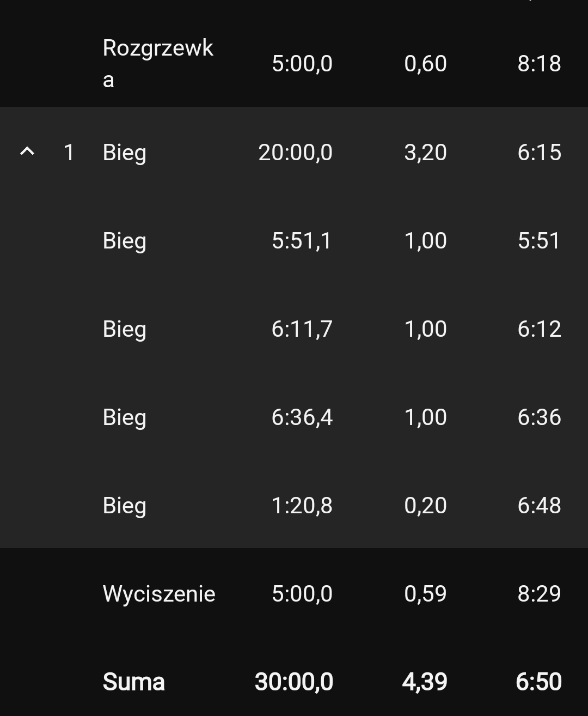
Task: Select the 6:15 average pace
Action: (539, 153)
